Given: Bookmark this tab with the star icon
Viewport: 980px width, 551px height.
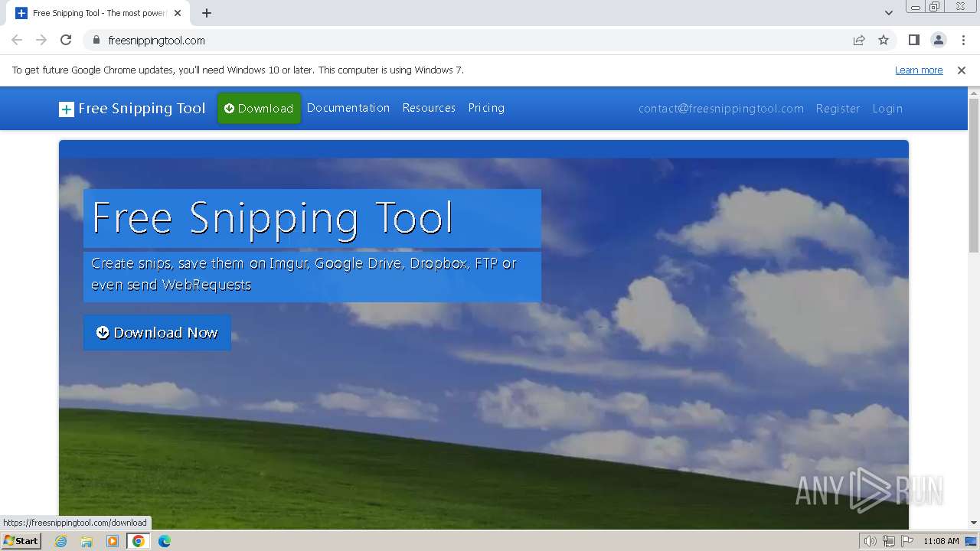Looking at the screenshot, I should point(884,40).
